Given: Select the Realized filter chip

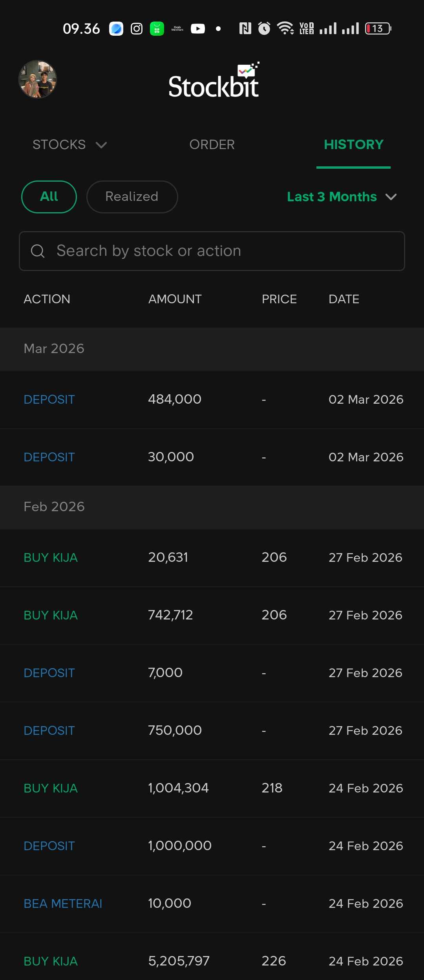Looking at the screenshot, I should tap(132, 197).
